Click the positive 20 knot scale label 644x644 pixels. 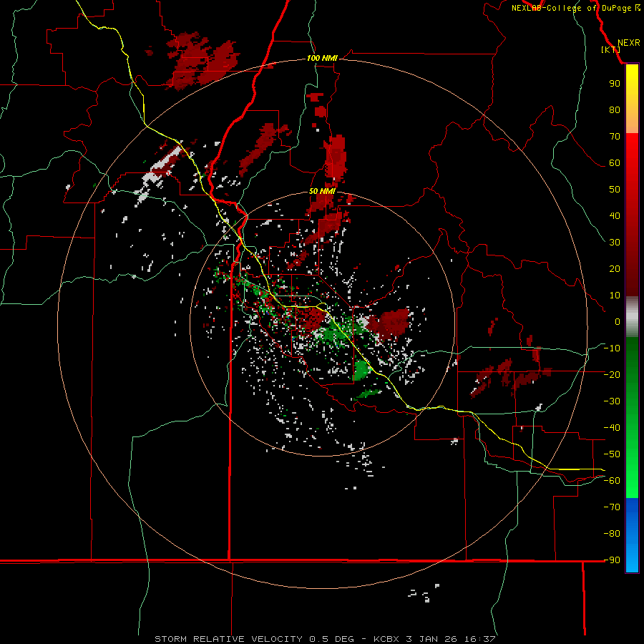click(x=615, y=268)
